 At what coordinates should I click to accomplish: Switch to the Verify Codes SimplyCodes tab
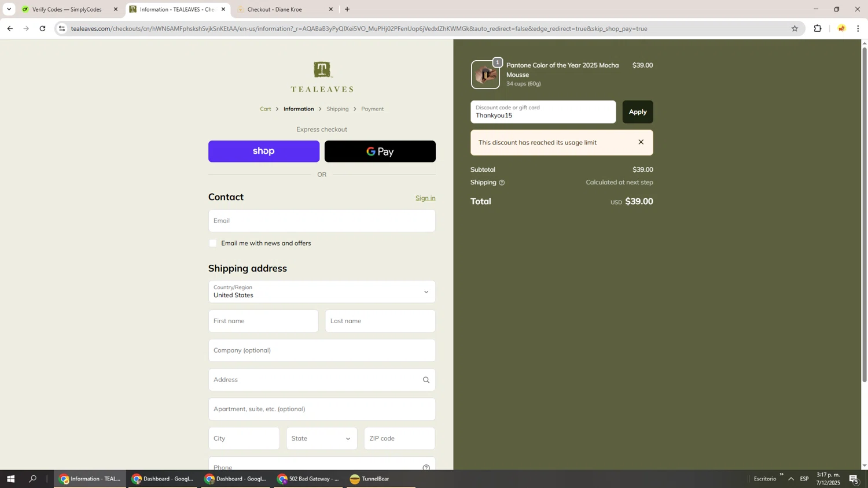point(68,9)
